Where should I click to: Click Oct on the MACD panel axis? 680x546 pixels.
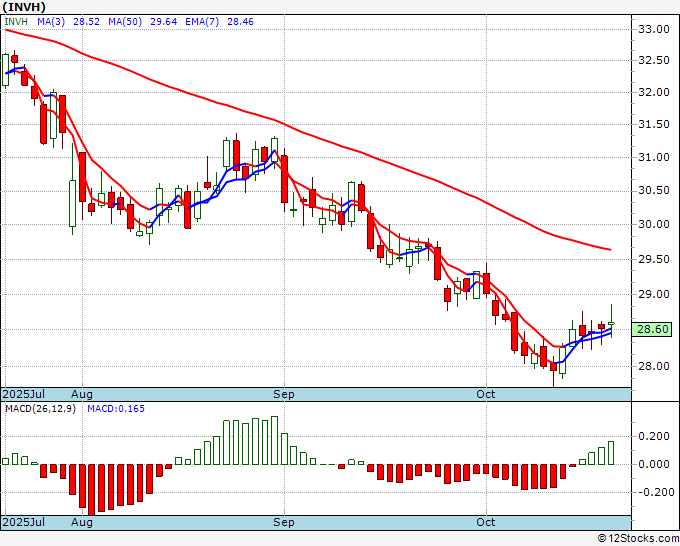[486, 522]
